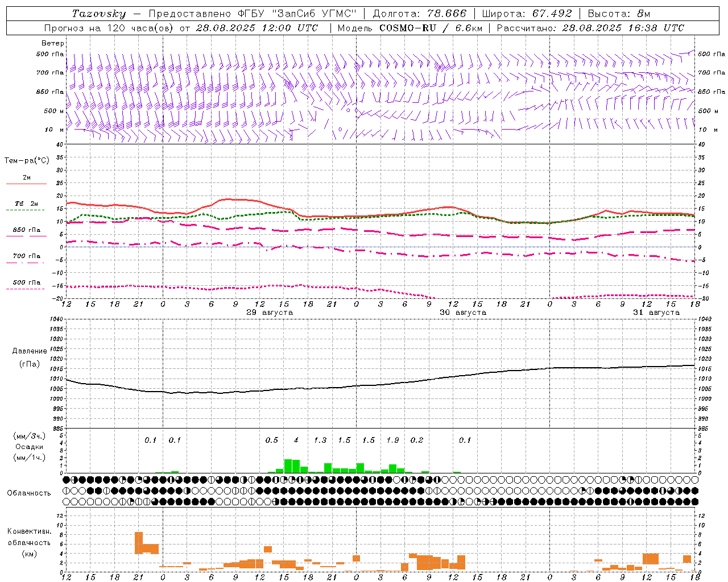Click the tallest green hourly precipitation bar
Screen dimensions: 728x582
click(x=288, y=466)
